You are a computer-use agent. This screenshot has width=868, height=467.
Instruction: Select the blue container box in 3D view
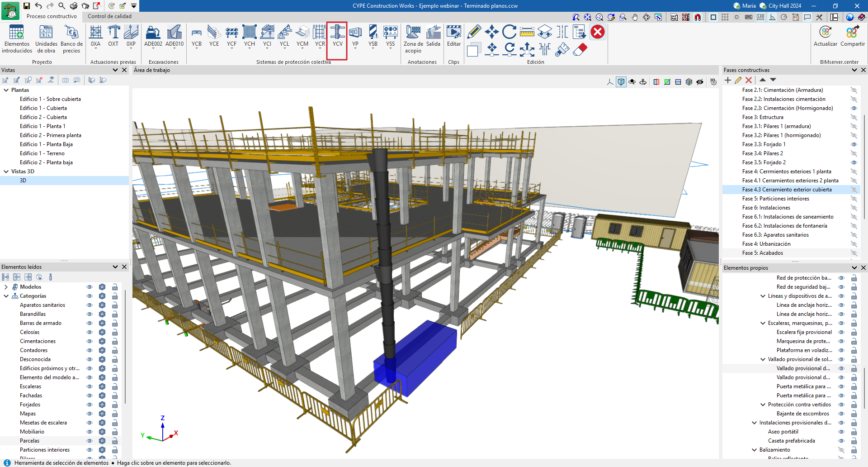click(x=415, y=357)
